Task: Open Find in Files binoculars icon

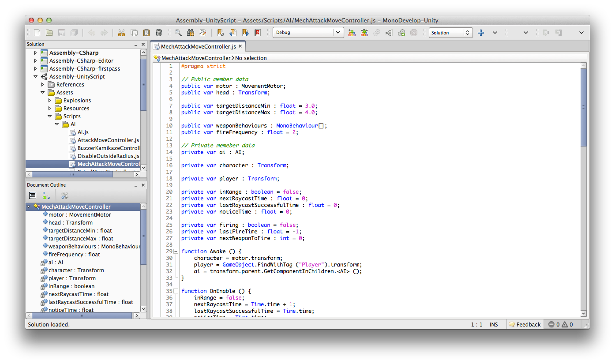Action: click(x=191, y=33)
